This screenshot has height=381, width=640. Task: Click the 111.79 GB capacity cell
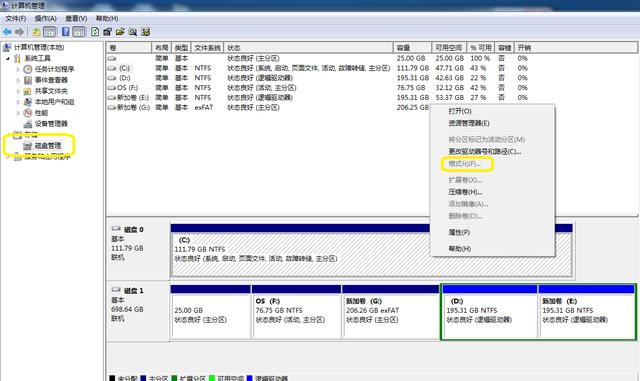[x=413, y=68]
